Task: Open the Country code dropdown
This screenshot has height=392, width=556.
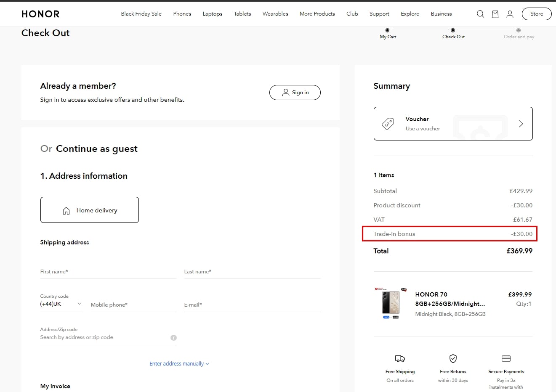Action: [61, 304]
